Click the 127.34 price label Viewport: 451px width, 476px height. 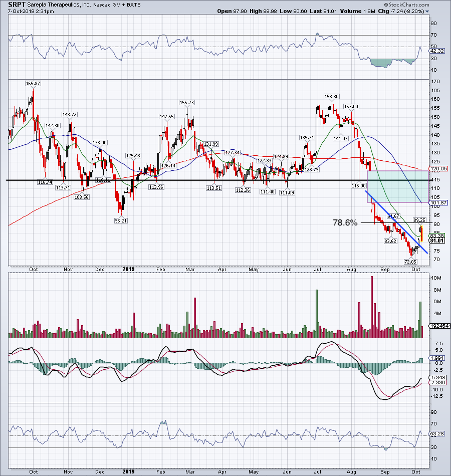tap(233, 152)
